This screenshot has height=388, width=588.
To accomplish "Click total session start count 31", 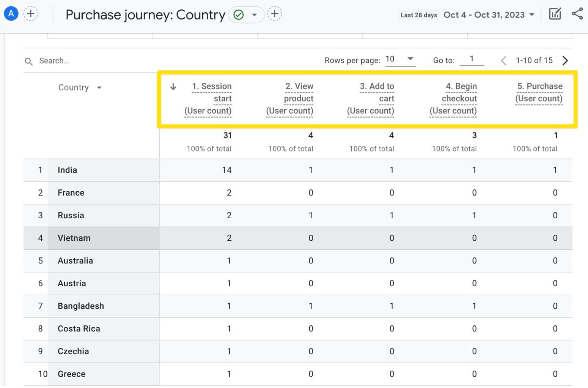I will 228,135.
